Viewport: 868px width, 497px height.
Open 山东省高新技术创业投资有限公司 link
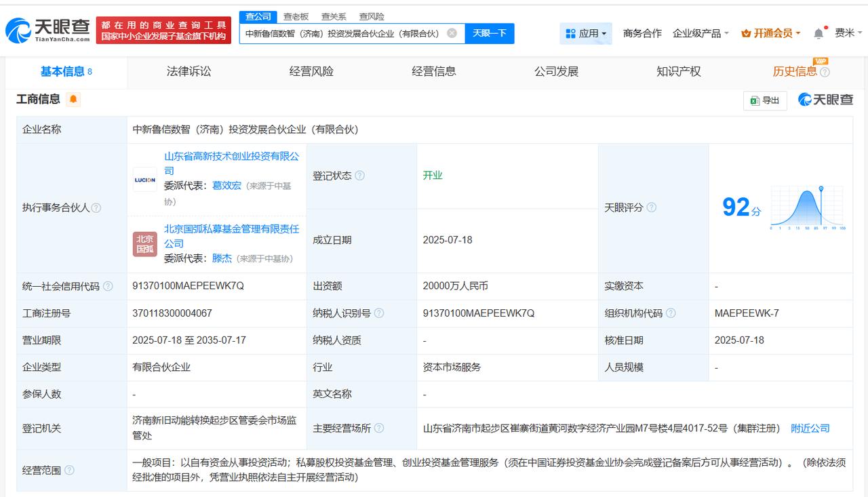point(231,163)
